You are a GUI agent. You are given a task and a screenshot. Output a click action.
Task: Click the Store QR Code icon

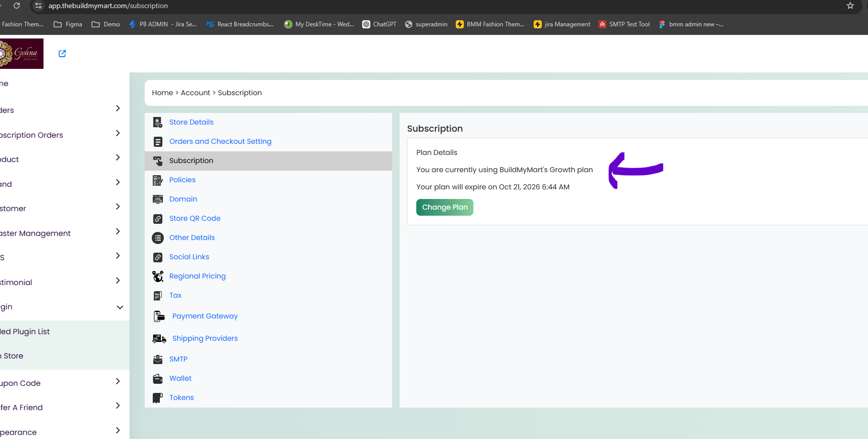click(x=158, y=218)
